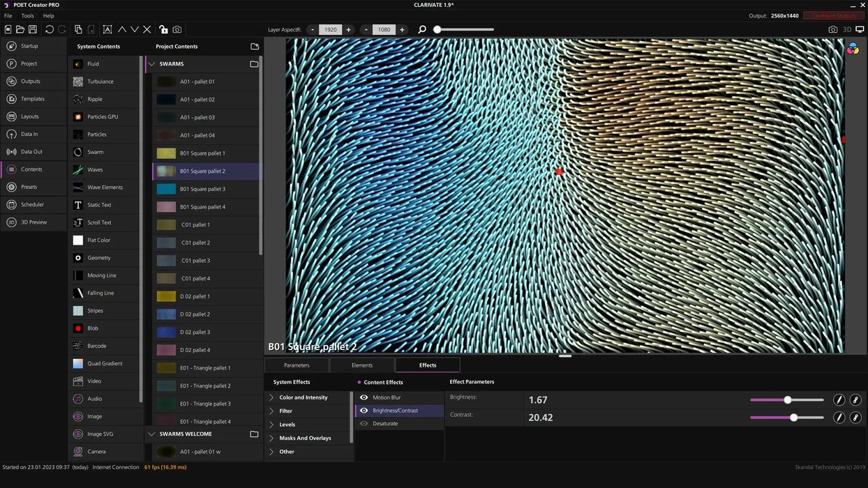Click the Undo arrow icon
The height and width of the screenshot is (488, 868).
(49, 30)
